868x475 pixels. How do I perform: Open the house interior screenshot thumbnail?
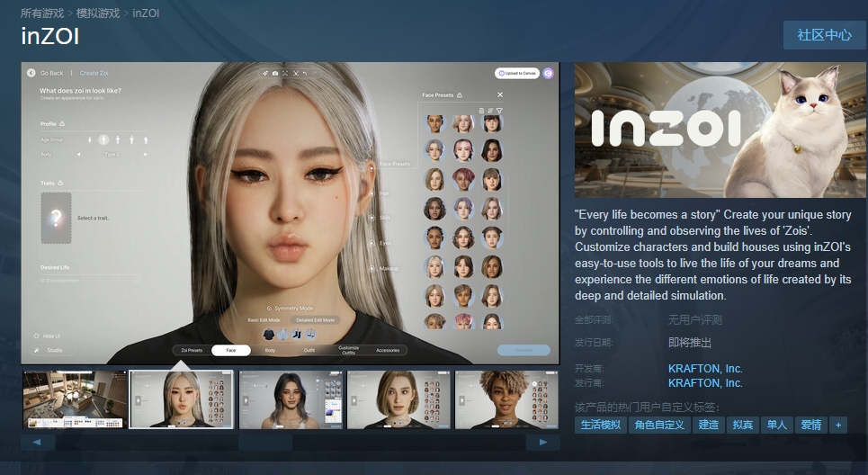point(74,399)
